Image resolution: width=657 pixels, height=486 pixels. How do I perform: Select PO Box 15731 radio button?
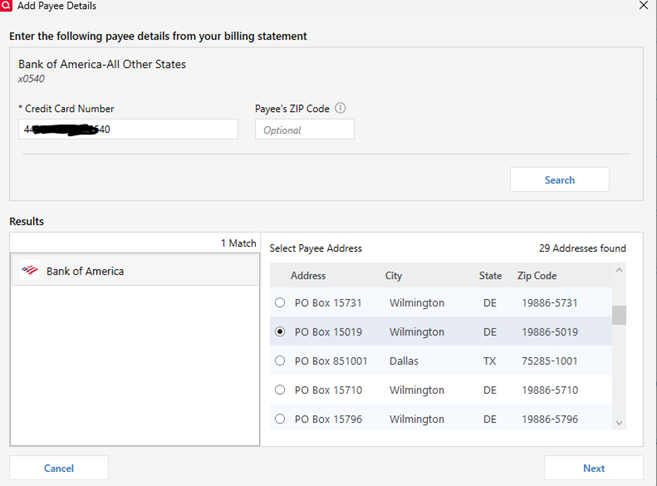coord(280,302)
